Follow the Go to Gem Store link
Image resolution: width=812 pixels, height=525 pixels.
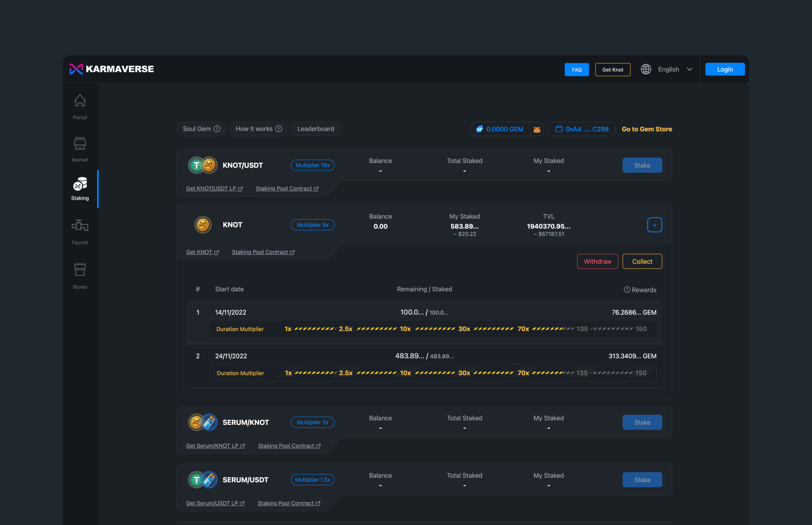(x=646, y=129)
